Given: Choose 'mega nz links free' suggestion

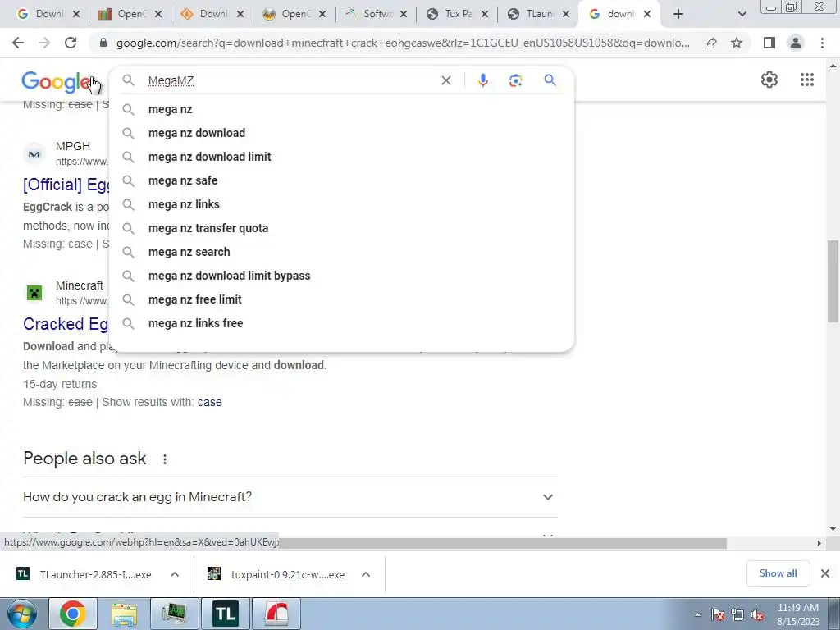Looking at the screenshot, I should [342, 323].
